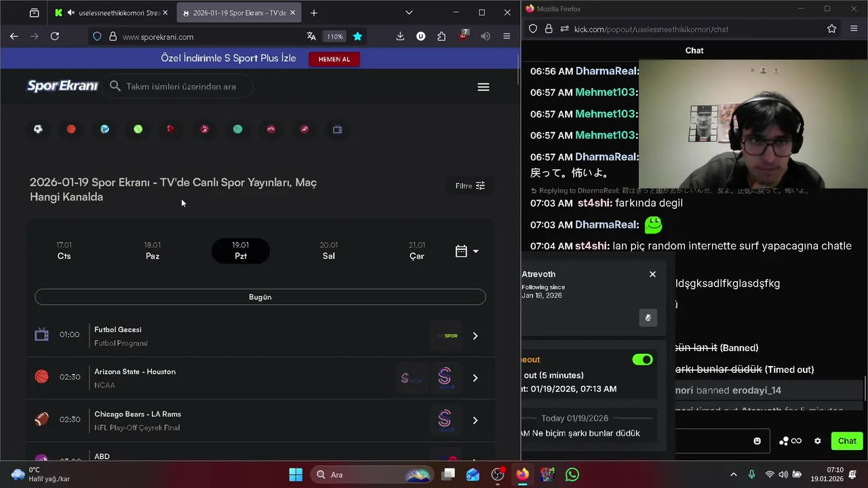Reset the 110% zoom level
Image resolution: width=868 pixels, height=488 pixels.
point(334,37)
